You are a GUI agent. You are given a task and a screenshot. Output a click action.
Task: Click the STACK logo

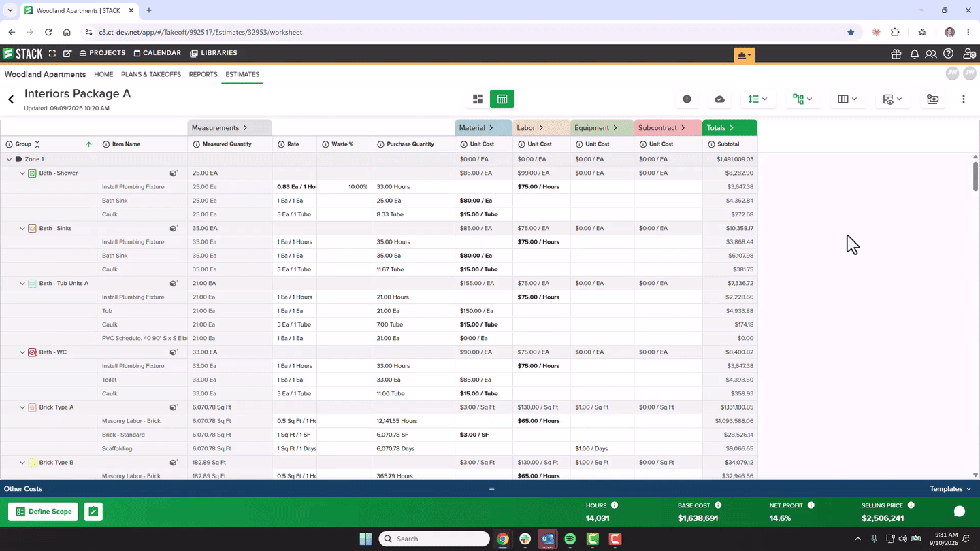[22, 53]
